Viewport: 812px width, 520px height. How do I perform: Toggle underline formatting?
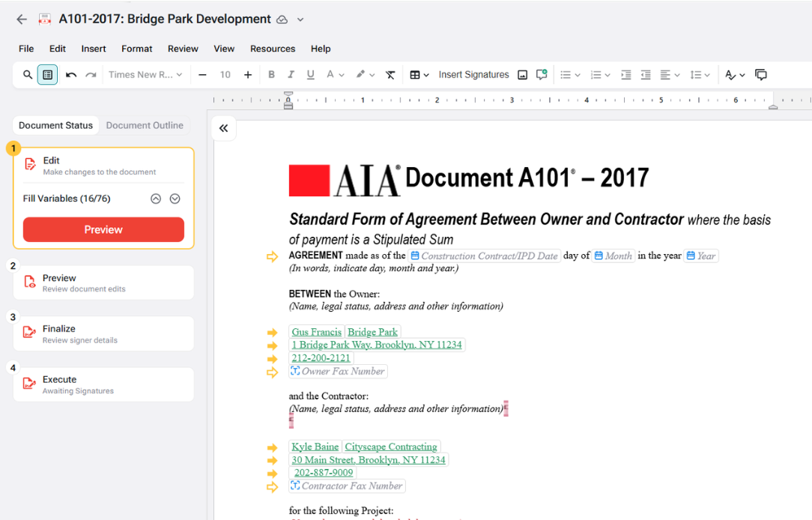tap(311, 75)
